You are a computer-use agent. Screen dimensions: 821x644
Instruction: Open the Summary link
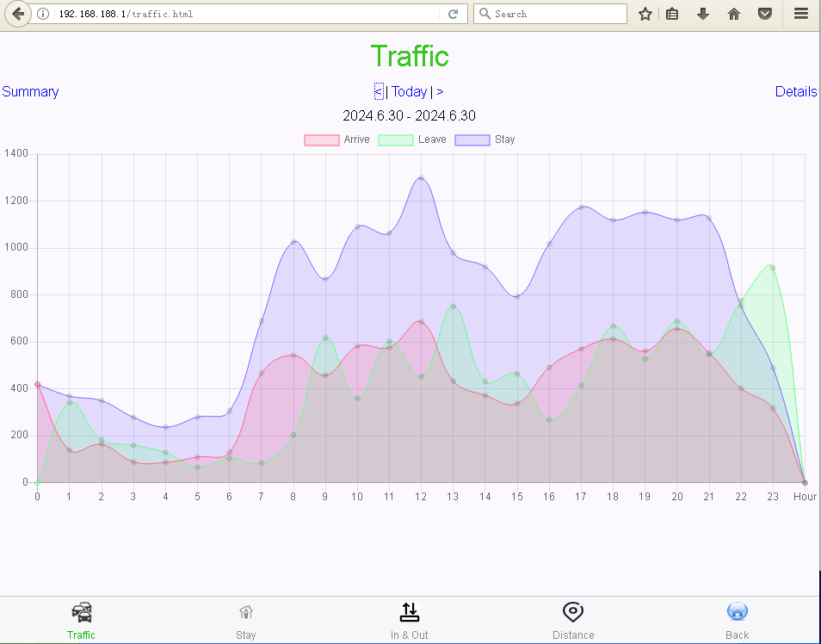pyautogui.click(x=30, y=92)
